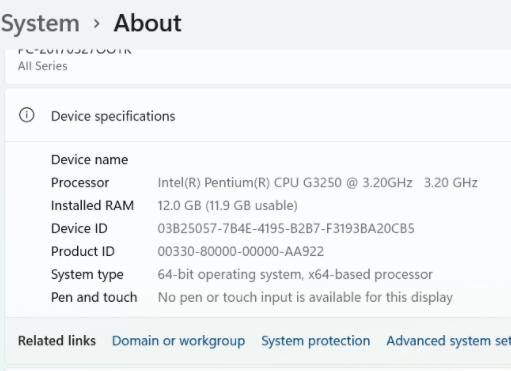
Task: Click the Installed RAM label
Action: 93,206
